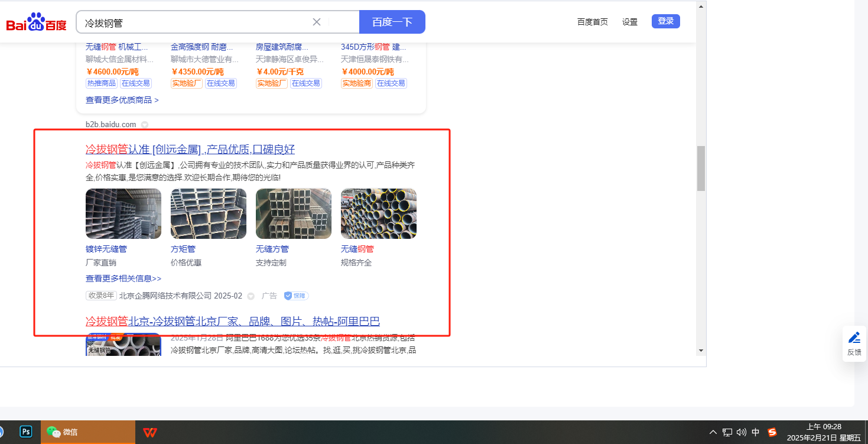Click 在线交易 tag under ¥4350.00元/吨

221,83
